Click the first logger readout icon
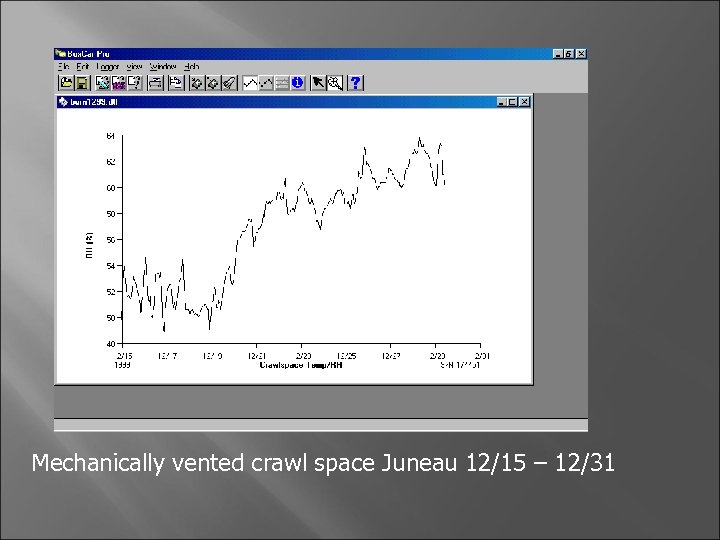The height and width of the screenshot is (540, 720). [x=197, y=83]
